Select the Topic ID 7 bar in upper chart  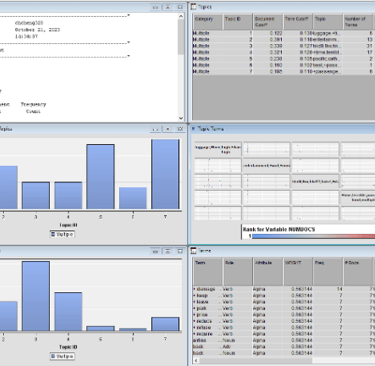165,174
